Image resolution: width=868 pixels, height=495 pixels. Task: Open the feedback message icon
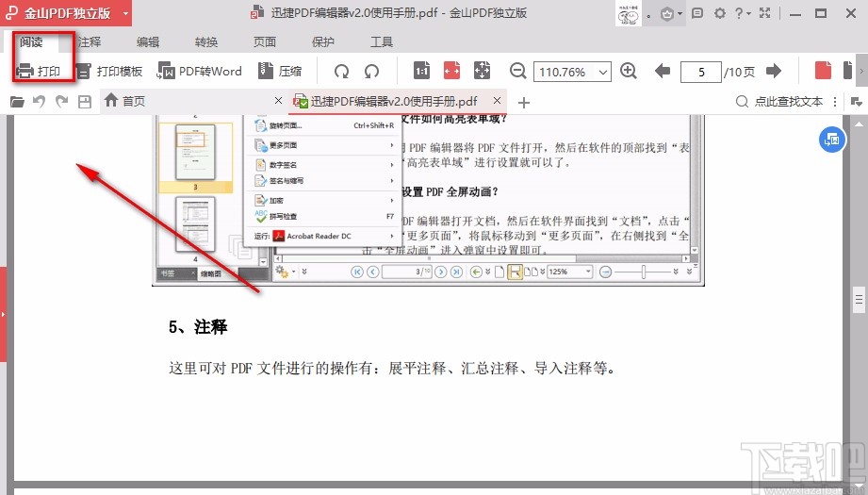pos(697,13)
